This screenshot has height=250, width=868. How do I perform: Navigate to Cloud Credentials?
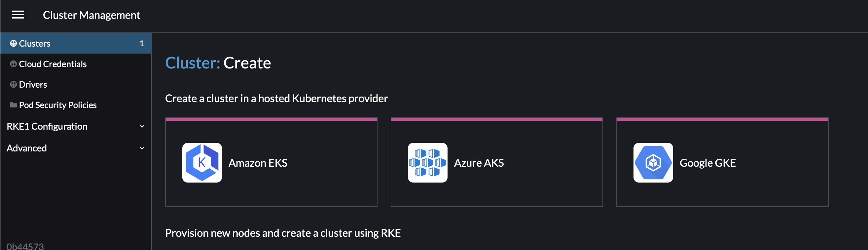(53, 64)
